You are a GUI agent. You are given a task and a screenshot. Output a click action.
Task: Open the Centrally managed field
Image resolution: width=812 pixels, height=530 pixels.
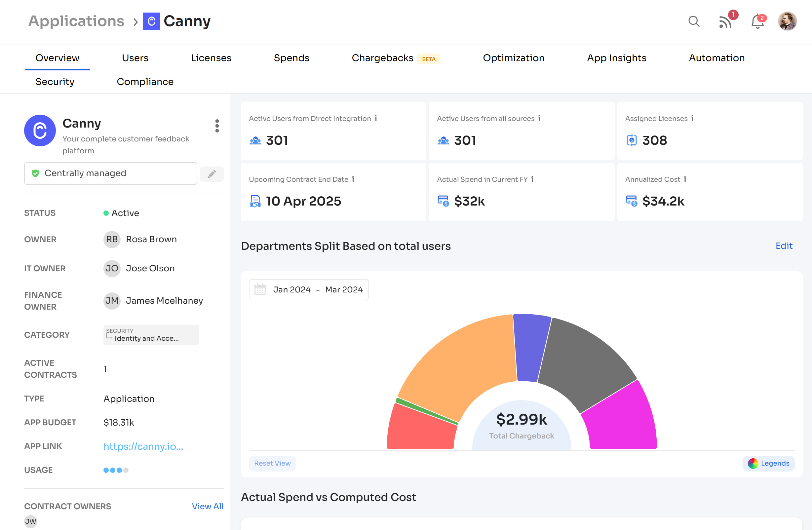coord(110,173)
